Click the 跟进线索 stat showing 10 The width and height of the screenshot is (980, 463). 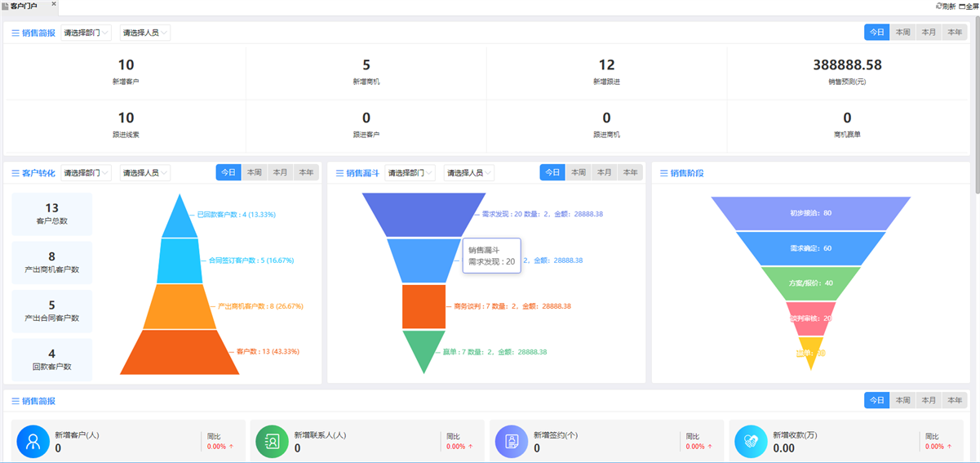(x=126, y=124)
